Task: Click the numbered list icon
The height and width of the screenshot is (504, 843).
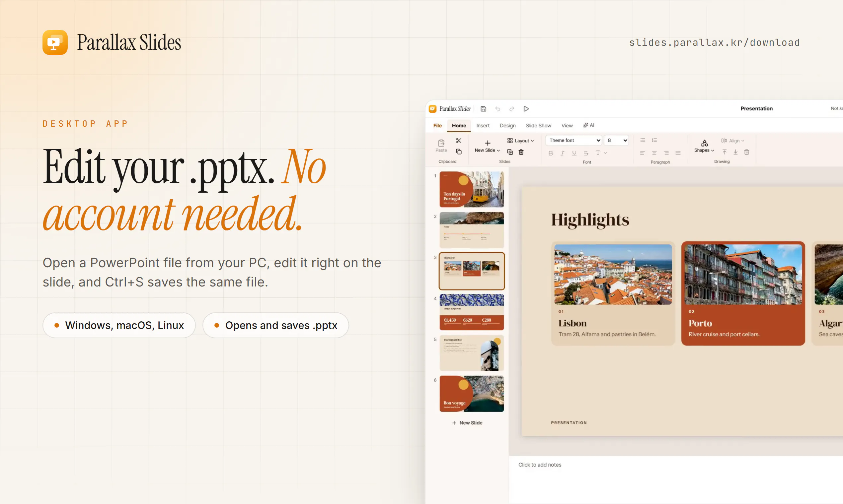Action: (654, 140)
